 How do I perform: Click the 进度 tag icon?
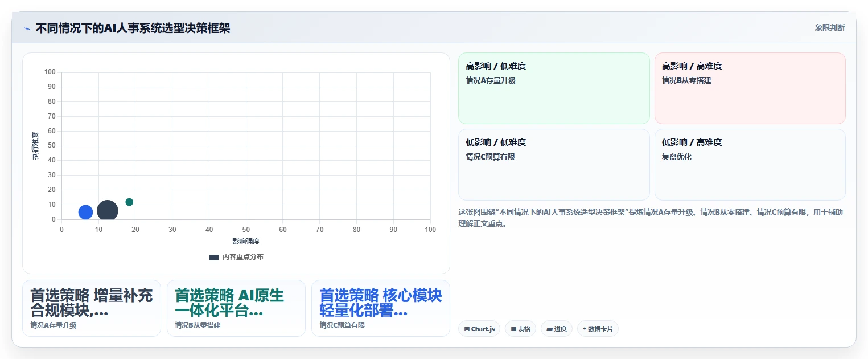(x=550, y=329)
